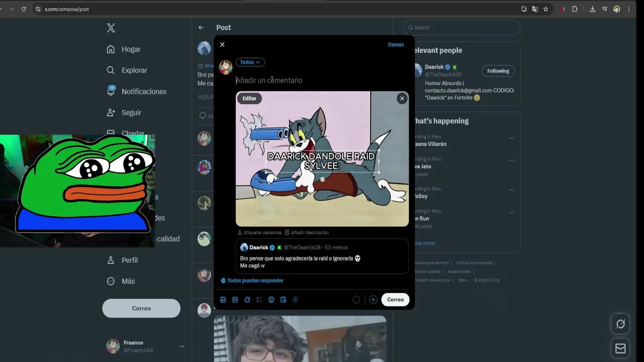The width and height of the screenshot is (644, 362).
Task: Open the Chrome three-dot menu
Action: [629, 9]
